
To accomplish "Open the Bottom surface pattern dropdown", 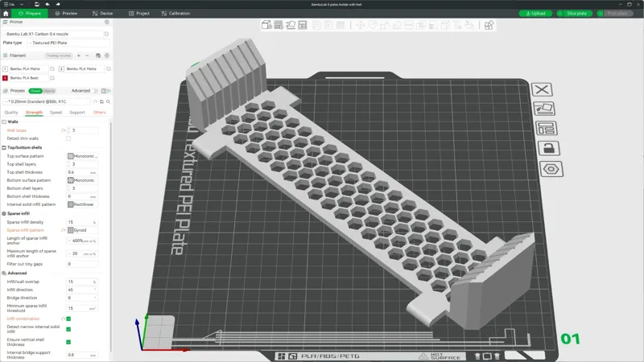I will click(83, 180).
